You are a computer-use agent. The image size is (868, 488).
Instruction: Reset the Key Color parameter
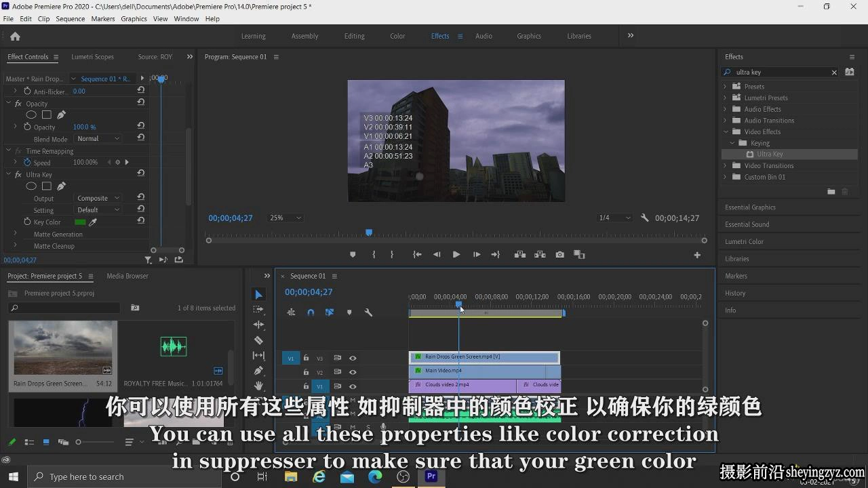coord(140,221)
